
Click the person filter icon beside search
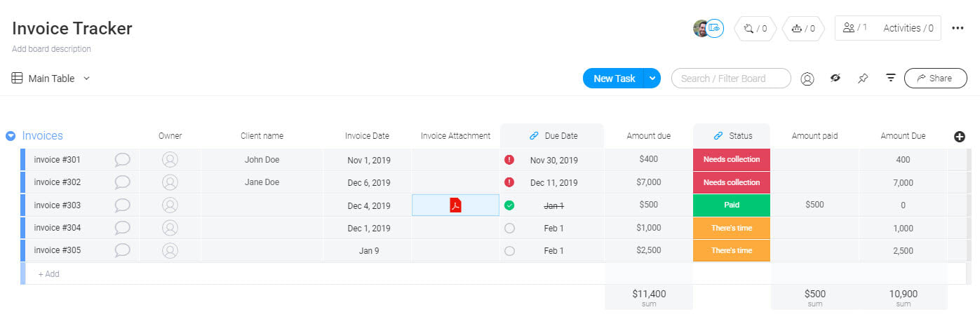(x=807, y=79)
